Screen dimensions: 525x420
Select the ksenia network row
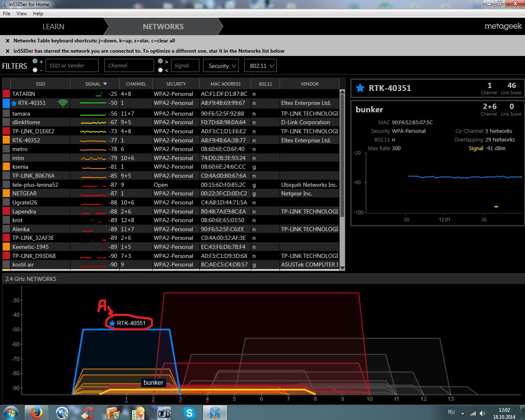[x=171, y=167]
